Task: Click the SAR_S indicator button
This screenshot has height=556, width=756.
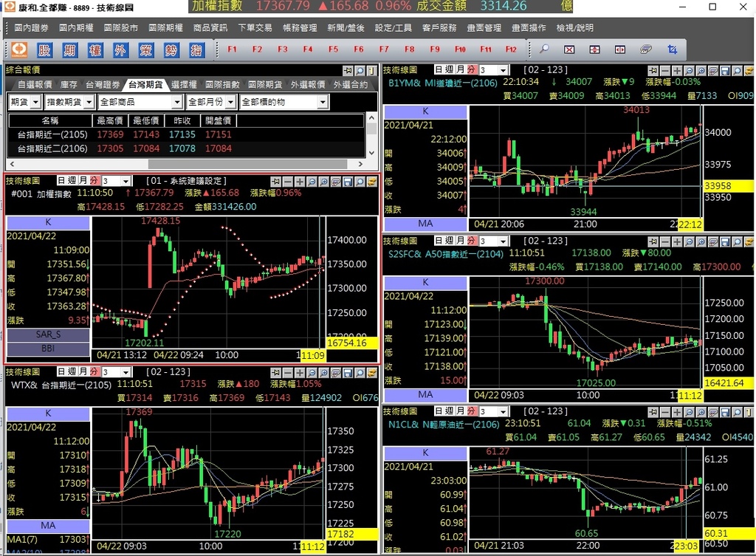Action: [48, 334]
